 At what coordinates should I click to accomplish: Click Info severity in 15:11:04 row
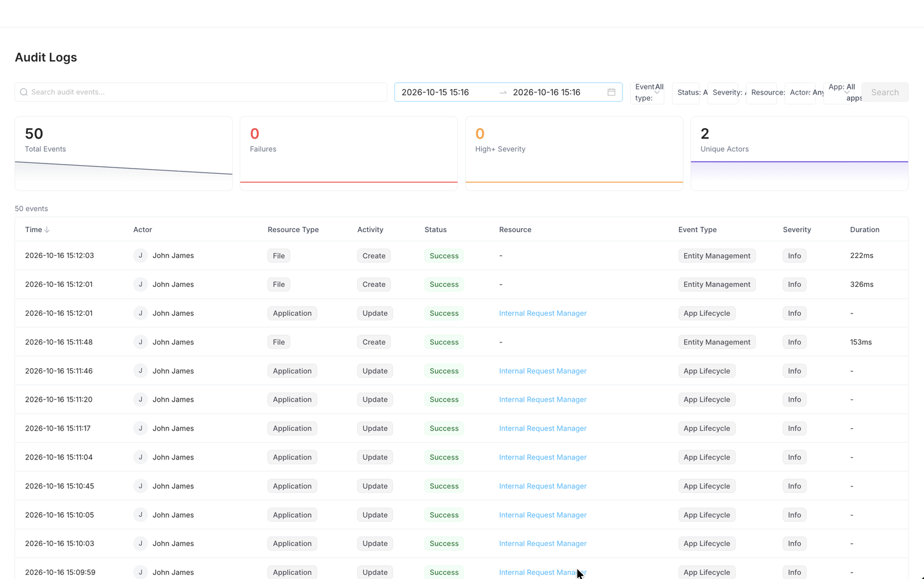click(x=795, y=457)
